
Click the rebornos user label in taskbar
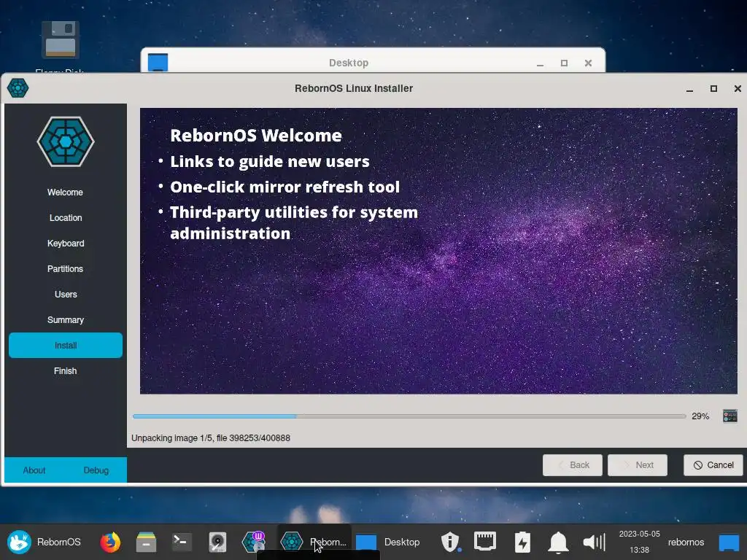point(686,542)
